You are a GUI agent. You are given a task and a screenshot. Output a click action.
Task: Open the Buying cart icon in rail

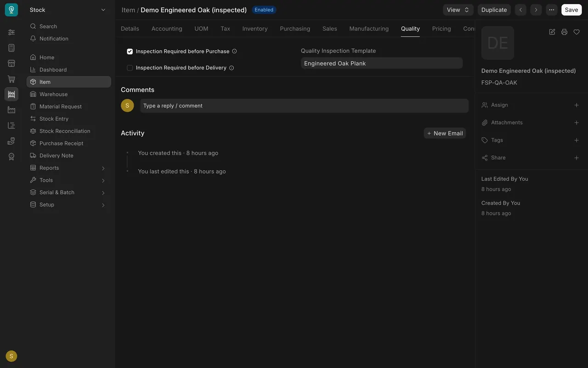coord(11,79)
